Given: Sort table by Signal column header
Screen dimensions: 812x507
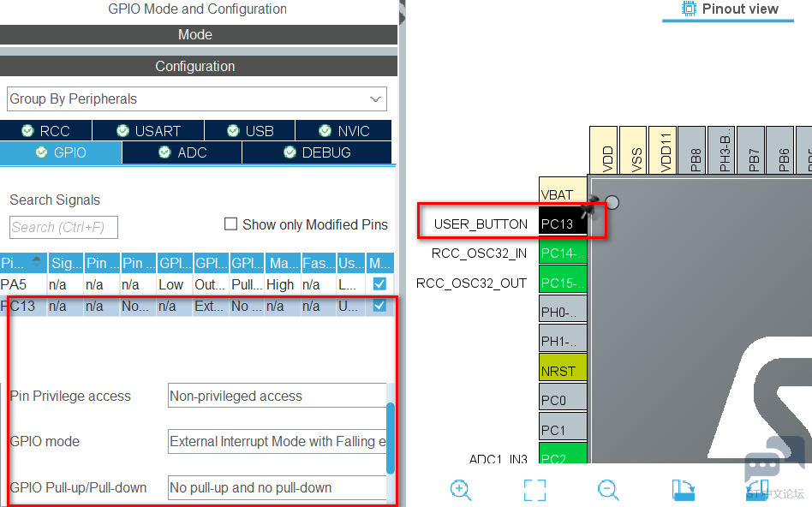Looking at the screenshot, I should tap(66, 263).
